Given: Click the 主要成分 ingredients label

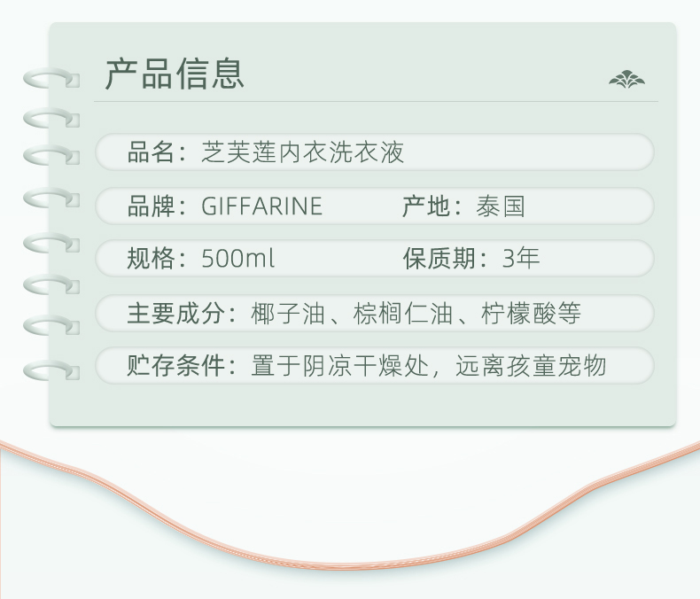Looking at the screenshot, I should [x=178, y=313].
